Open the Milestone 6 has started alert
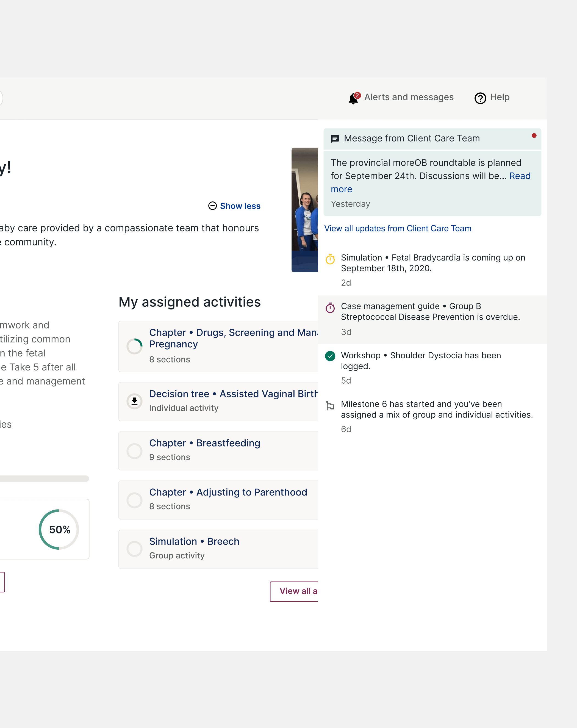Viewport: 577px width, 728px height. 432,417
